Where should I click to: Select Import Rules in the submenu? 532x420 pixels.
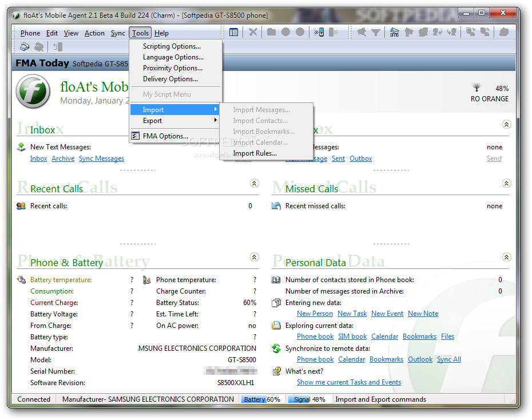click(267, 153)
